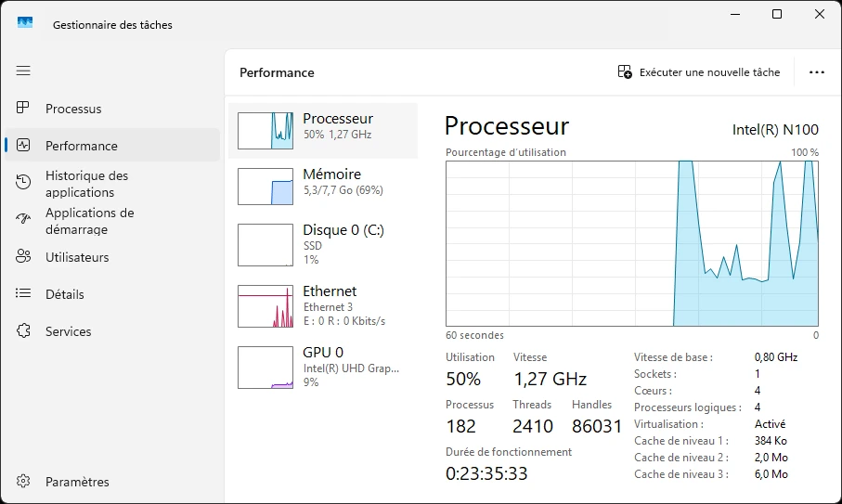Click the Threads count 2410
The width and height of the screenshot is (842, 504).
[x=532, y=426]
